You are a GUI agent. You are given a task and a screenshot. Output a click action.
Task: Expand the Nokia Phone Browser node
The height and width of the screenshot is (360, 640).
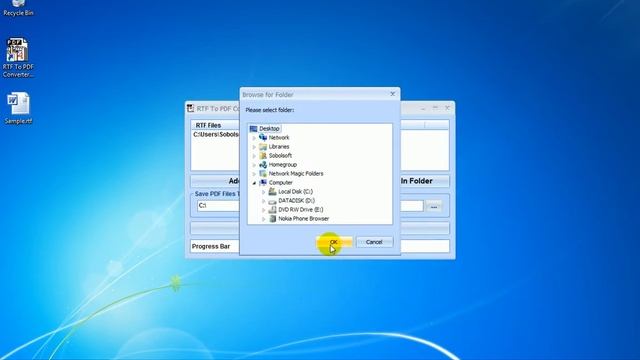(x=264, y=219)
